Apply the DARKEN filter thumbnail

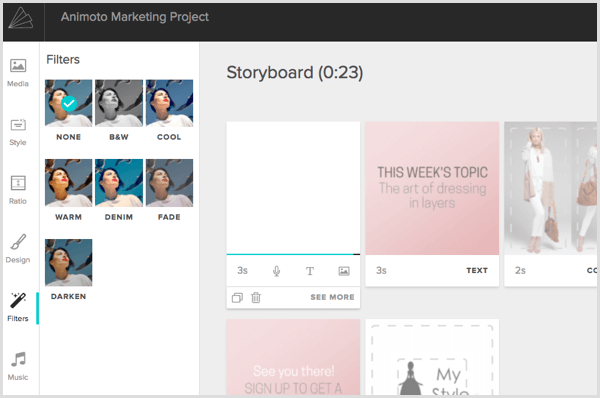(68, 263)
